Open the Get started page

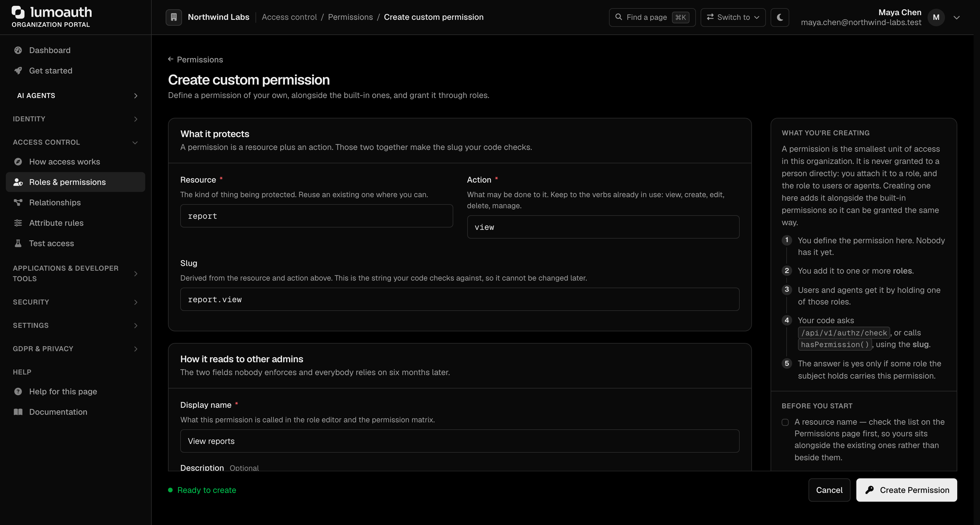[x=75, y=71]
